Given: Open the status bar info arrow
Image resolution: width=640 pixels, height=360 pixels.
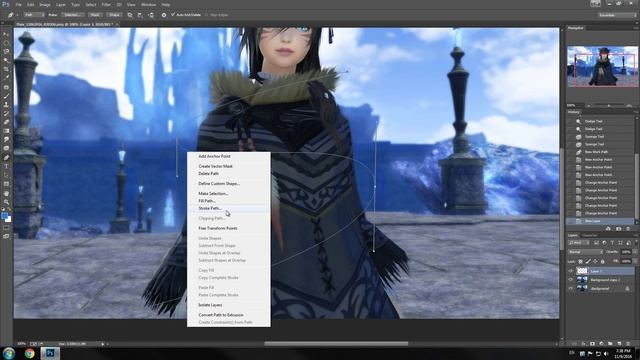Looking at the screenshot, I should pos(103,344).
